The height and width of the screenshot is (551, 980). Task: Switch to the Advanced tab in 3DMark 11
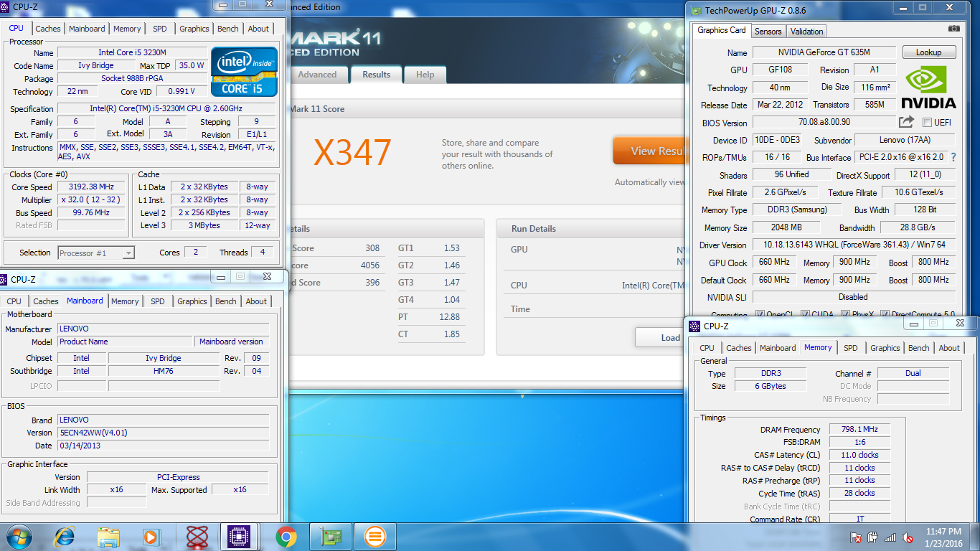click(317, 75)
